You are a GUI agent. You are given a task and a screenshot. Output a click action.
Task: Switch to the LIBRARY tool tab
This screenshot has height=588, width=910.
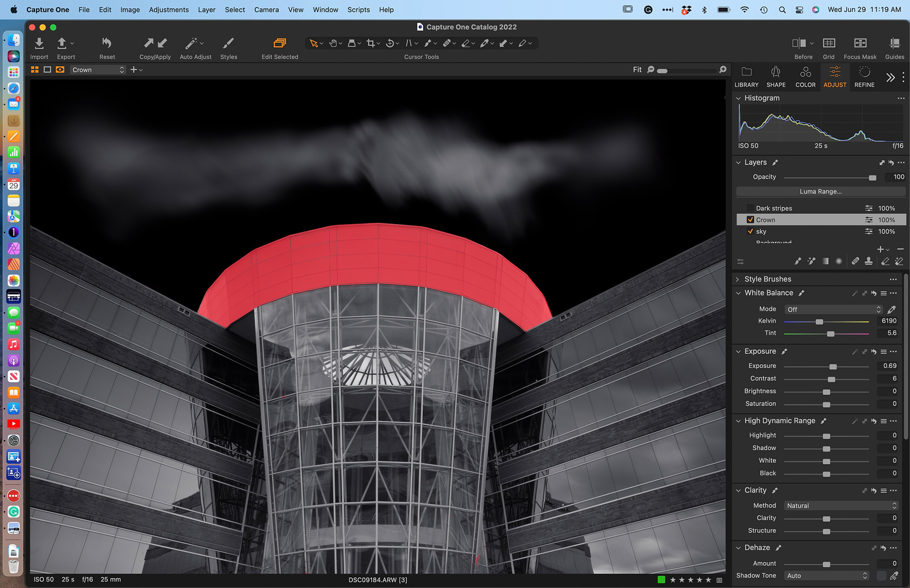coord(746,77)
